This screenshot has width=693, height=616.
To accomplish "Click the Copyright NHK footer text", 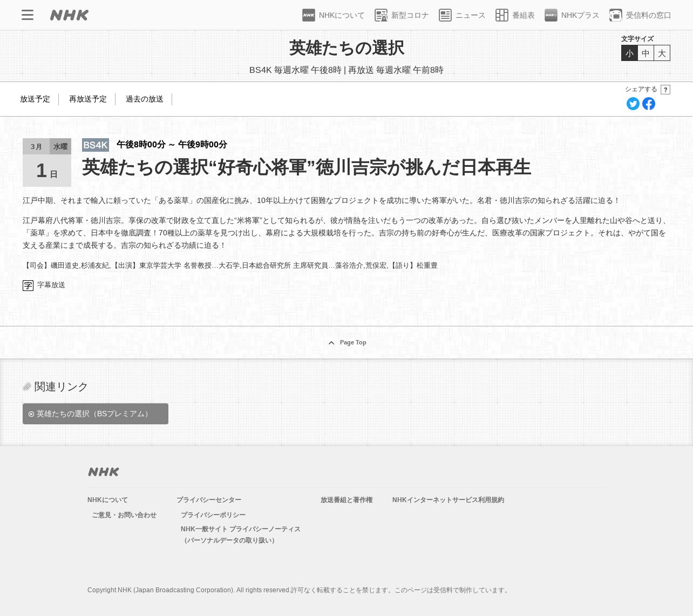I will point(299,590).
